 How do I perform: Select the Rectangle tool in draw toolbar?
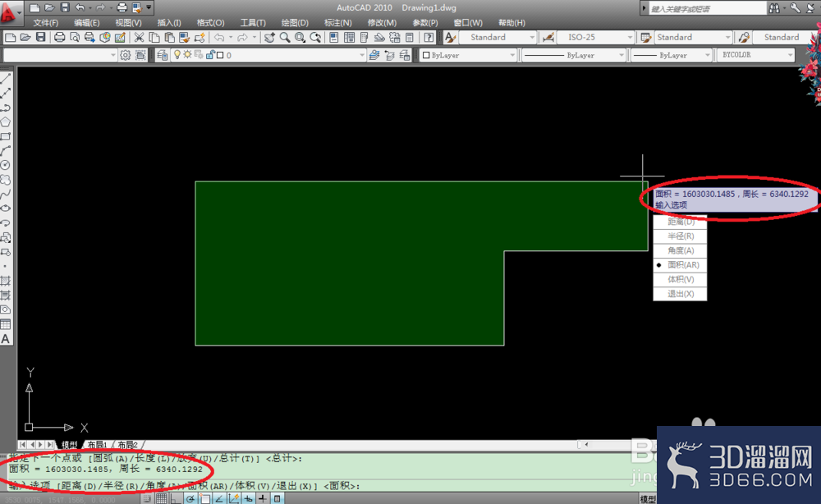click(x=6, y=136)
